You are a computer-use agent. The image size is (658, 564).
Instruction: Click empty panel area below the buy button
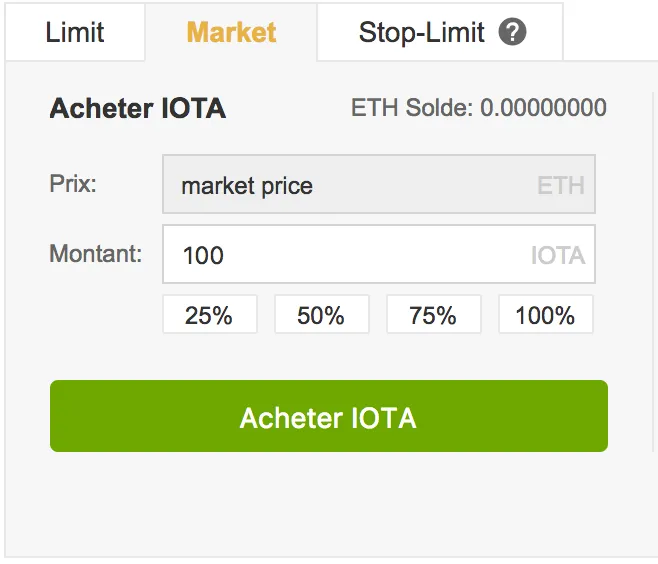[x=329, y=504]
